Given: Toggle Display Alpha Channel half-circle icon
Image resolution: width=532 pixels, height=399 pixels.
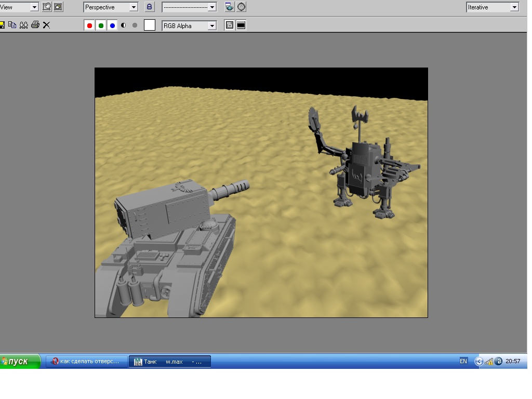Looking at the screenshot, I should (x=124, y=25).
